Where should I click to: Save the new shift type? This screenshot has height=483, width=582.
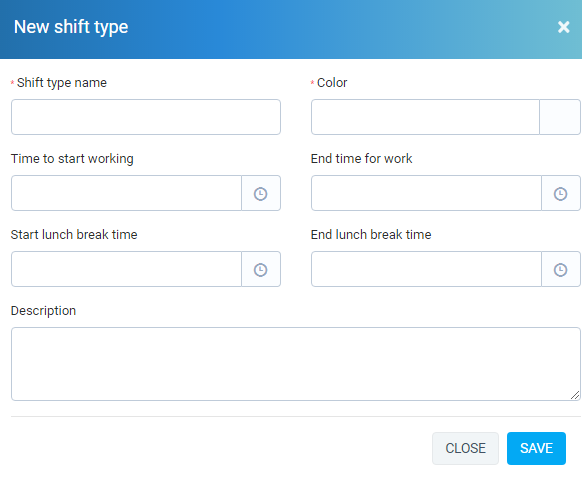click(x=536, y=448)
